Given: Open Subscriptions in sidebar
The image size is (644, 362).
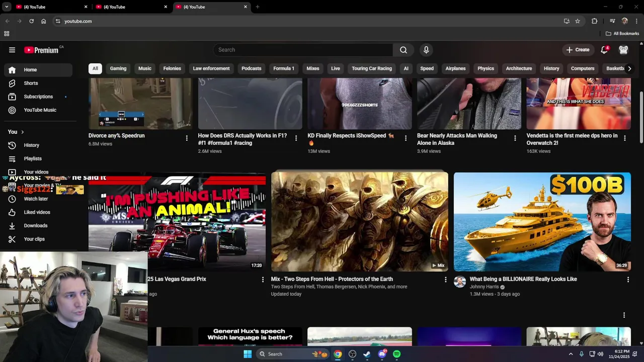Looking at the screenshot, I should click(38, 97).
